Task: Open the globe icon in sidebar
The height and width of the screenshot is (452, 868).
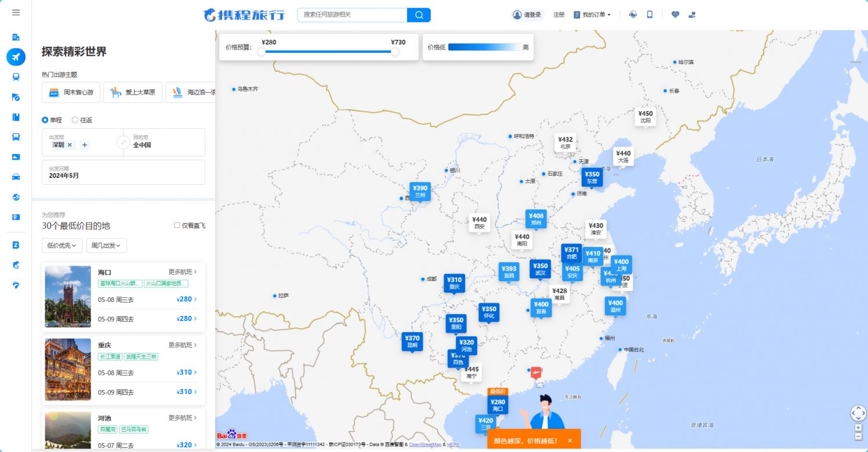Action: click(x=16, y=197)
